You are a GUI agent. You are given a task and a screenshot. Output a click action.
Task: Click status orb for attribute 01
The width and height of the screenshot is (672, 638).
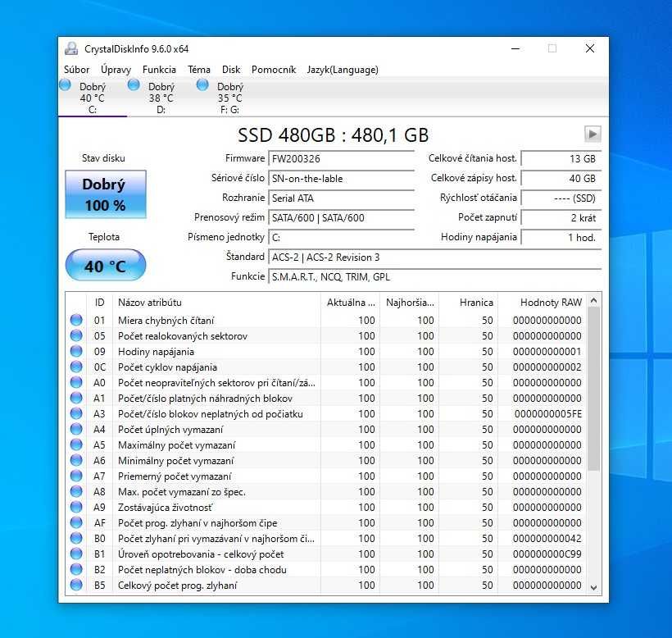coord(76,320)
